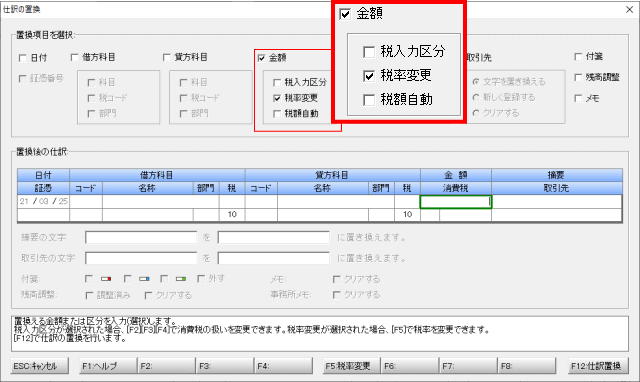Close the 仕訳の置換 dialog window
640x382 pixels.
coord(630,9)
